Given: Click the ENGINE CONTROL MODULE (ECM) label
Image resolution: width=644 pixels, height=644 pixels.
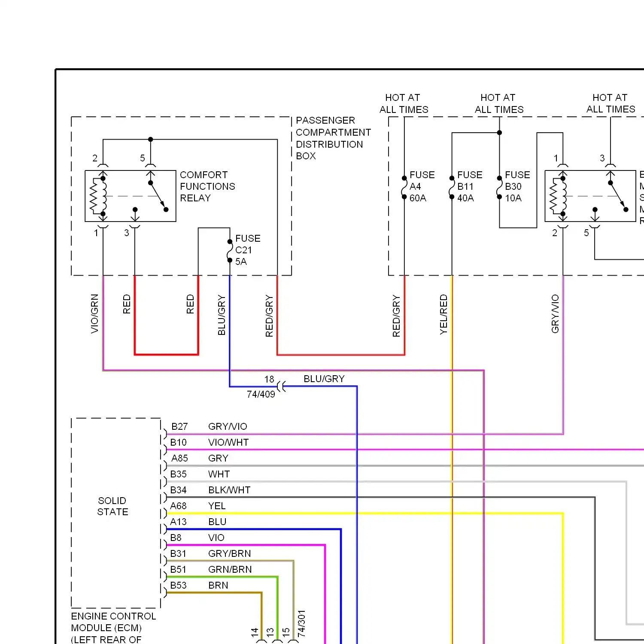Looking at the screenshot, I should pos(113,622).
